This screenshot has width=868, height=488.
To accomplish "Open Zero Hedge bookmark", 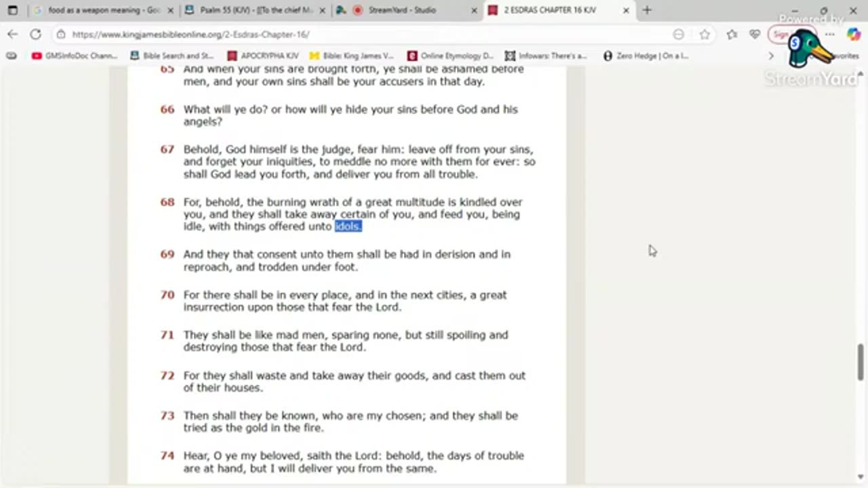I will 646,56.
